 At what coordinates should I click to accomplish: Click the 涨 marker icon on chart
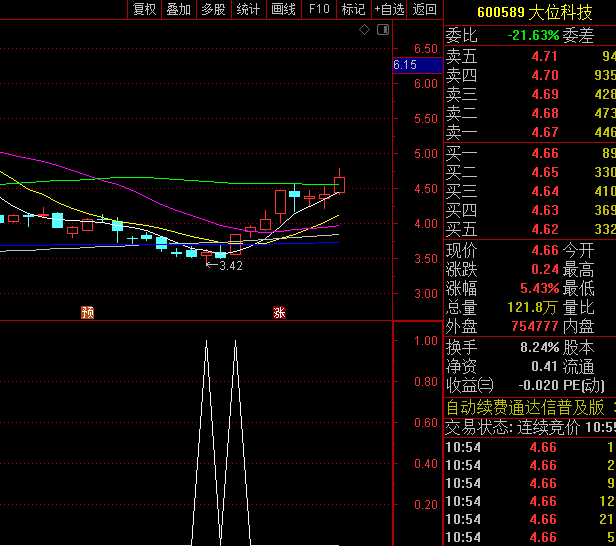click(280, 312)
